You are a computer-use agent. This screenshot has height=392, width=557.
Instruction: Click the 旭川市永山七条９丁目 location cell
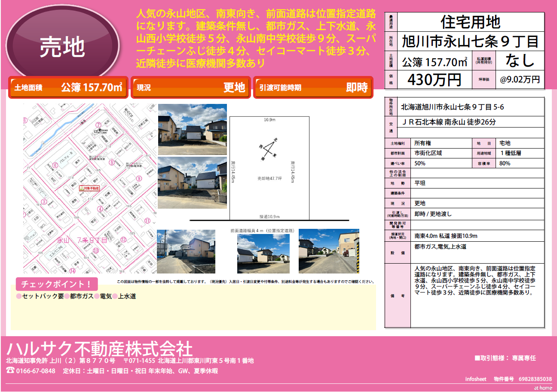tap(470, 41)
